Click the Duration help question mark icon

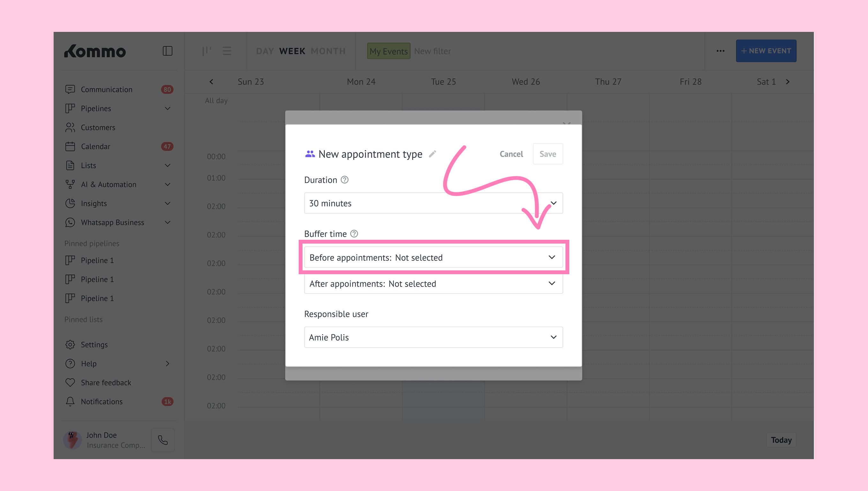tap(344, 180)
